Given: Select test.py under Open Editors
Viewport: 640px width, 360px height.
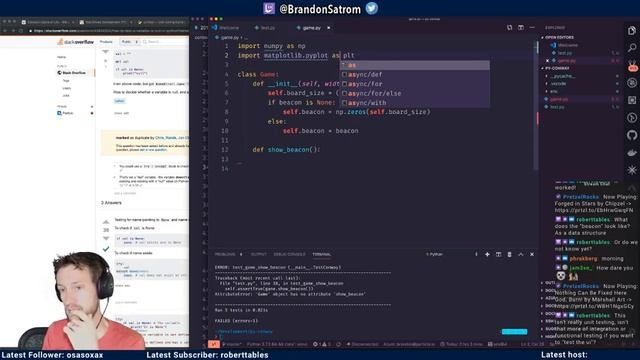Looking at the screenshot, I should tap(565, 53).
